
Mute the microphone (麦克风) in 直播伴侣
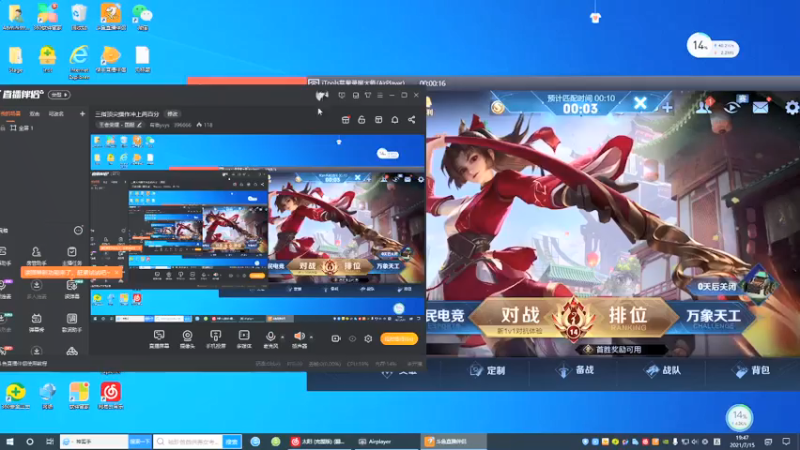coord(270,339)
